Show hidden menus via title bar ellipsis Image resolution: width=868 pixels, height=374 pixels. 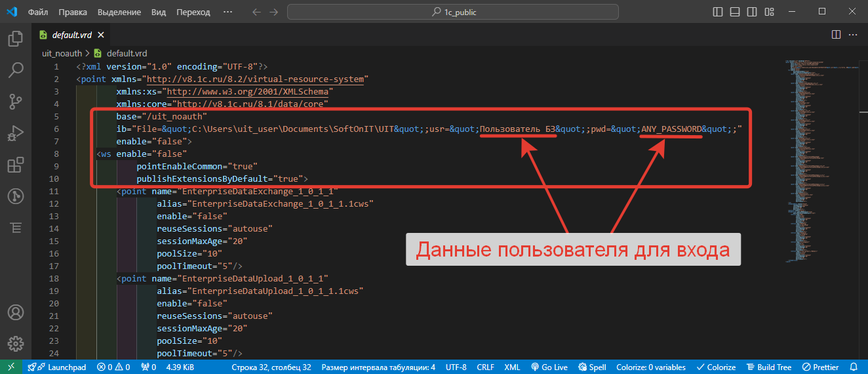click(227, 12)
